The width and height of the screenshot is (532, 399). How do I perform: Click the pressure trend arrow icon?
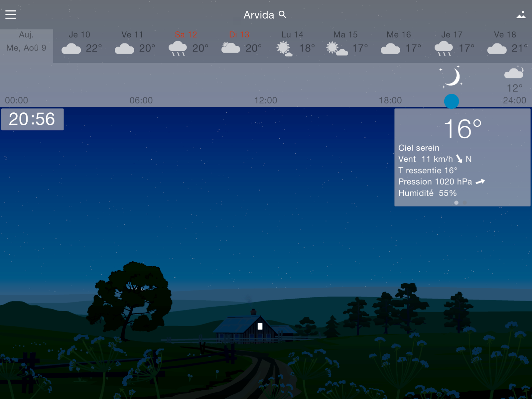[480, 182]
